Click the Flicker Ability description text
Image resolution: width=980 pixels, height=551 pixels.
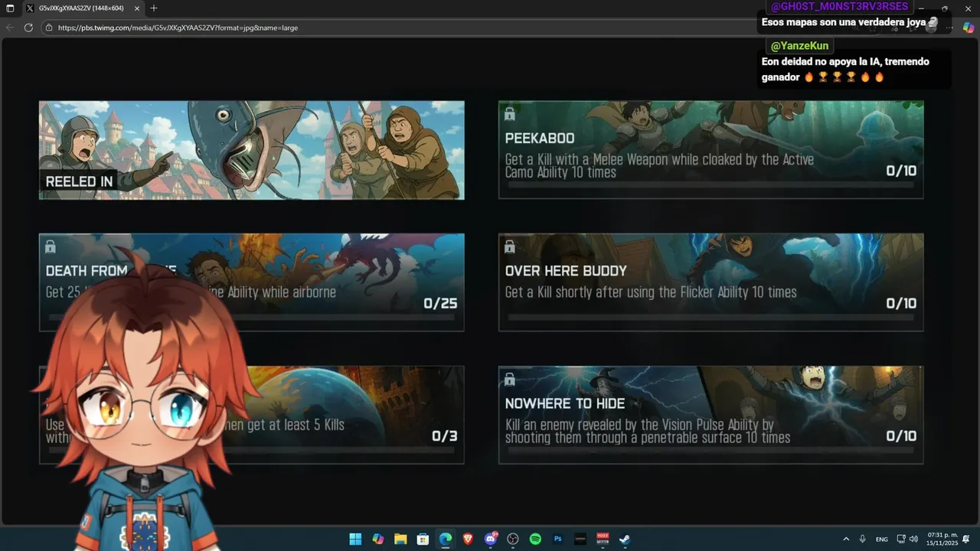(651, 292)
